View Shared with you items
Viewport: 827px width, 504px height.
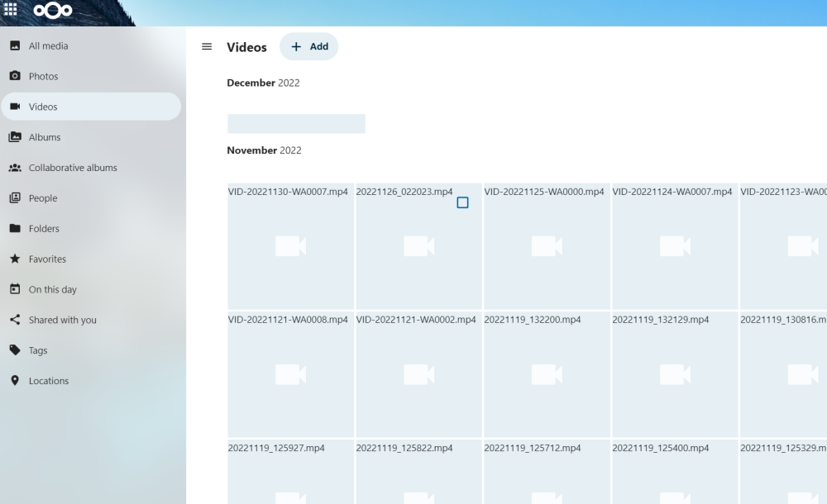click(91, 320)
